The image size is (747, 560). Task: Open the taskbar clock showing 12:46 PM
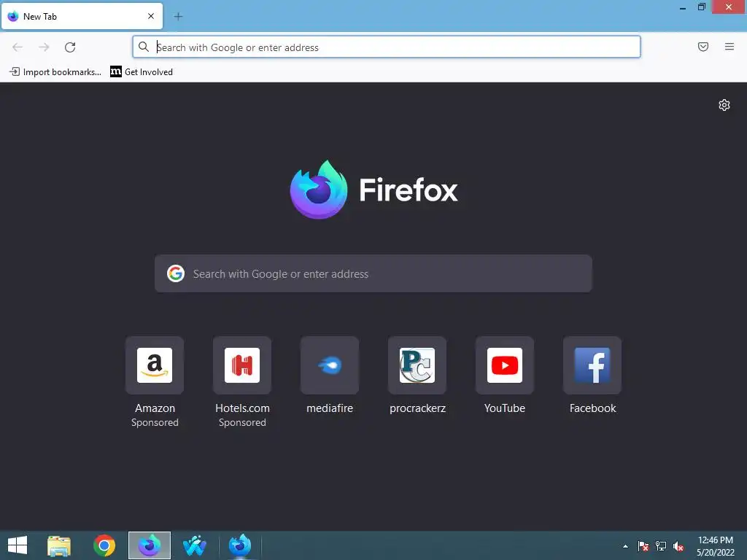tap(716, 546)
